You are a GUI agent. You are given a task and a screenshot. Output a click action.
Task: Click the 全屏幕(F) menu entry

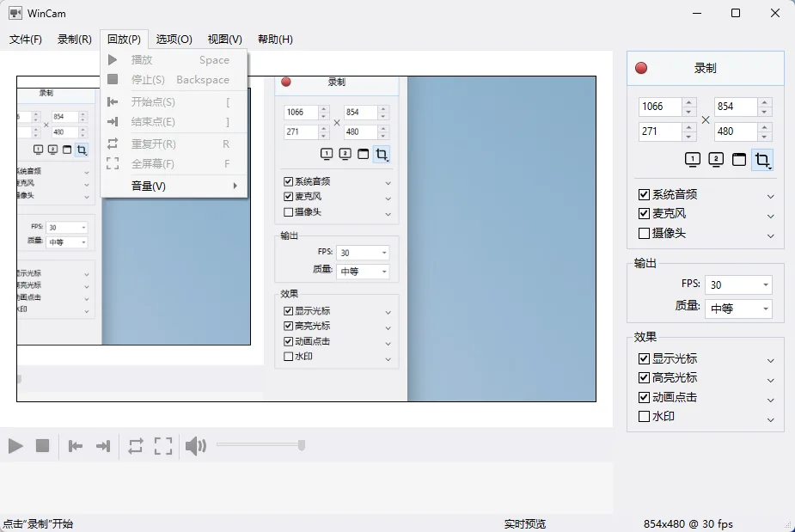(x=174, y=164)
